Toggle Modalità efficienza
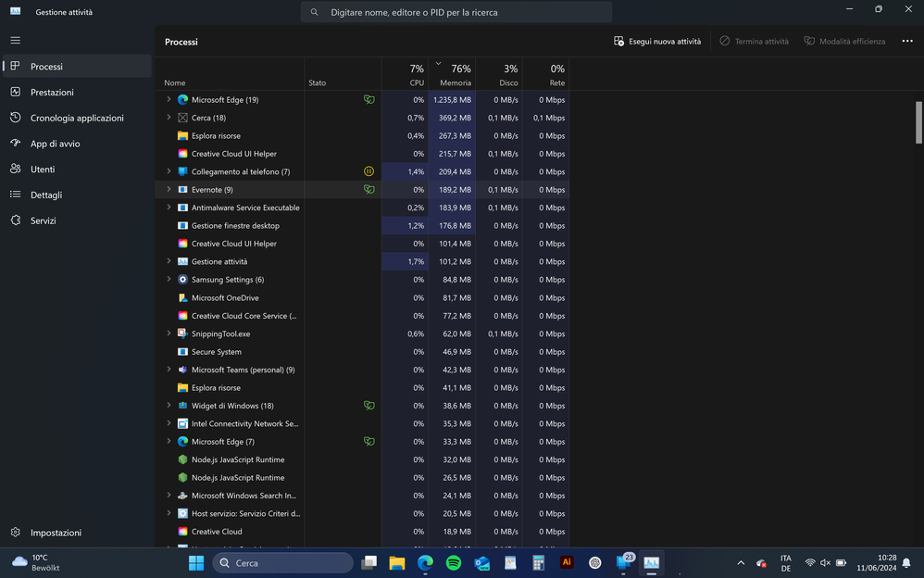This screenshot has height=578, width=924. coord(844,42)
